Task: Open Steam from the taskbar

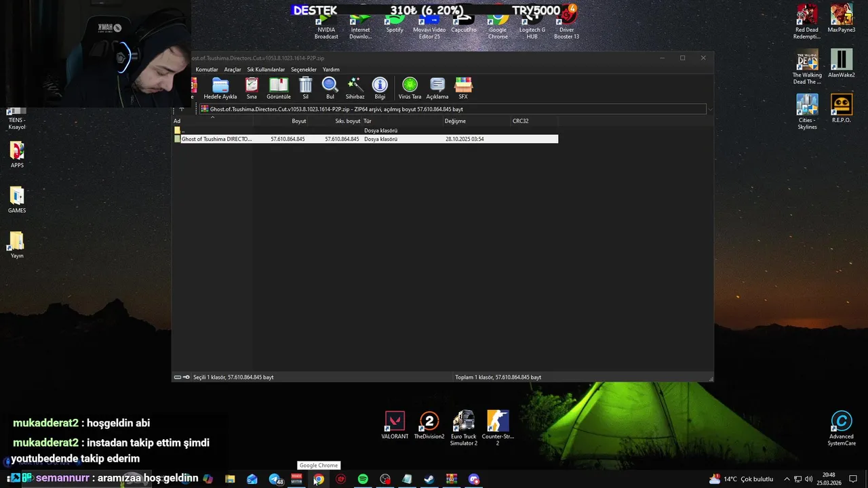Action: pos(429,479)
